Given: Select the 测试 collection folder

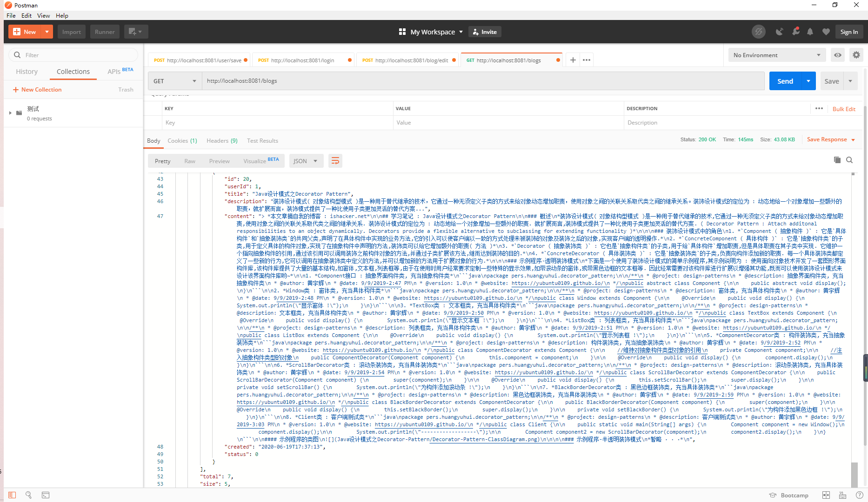Looking at the screenshot, I should [74, 113].
